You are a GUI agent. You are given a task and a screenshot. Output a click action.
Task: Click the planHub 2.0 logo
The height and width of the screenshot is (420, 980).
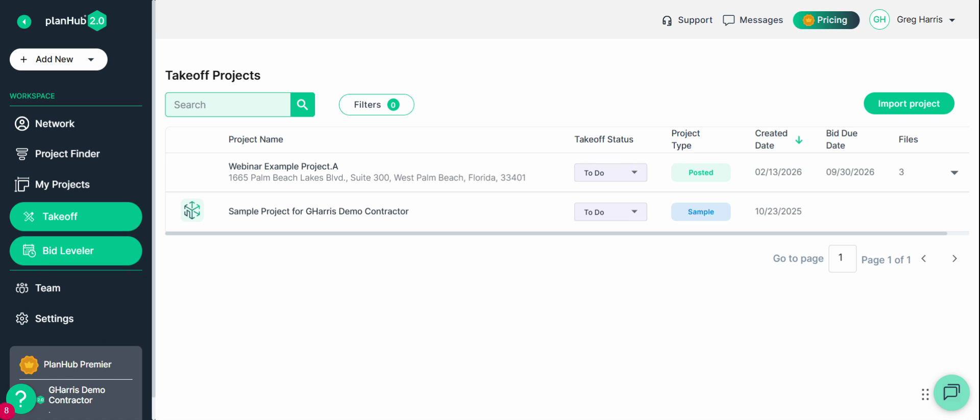click(76, 21)
